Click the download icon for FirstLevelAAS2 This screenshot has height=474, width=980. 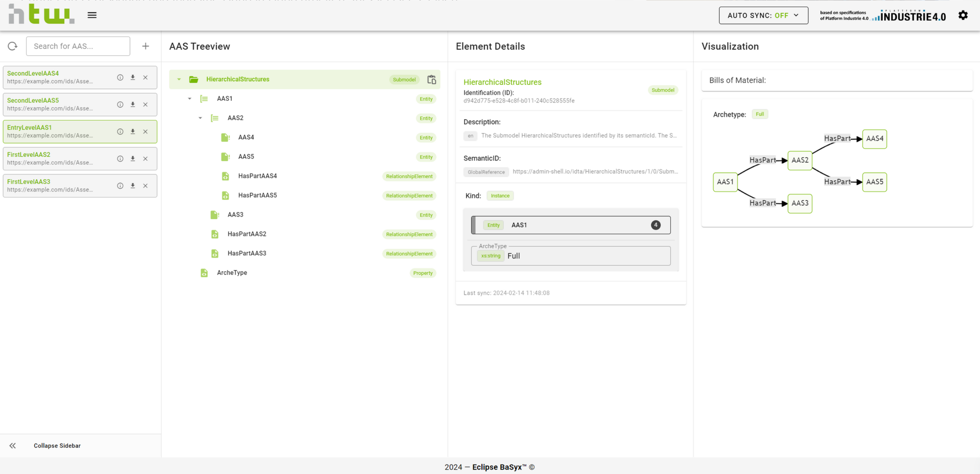point(133,159)
